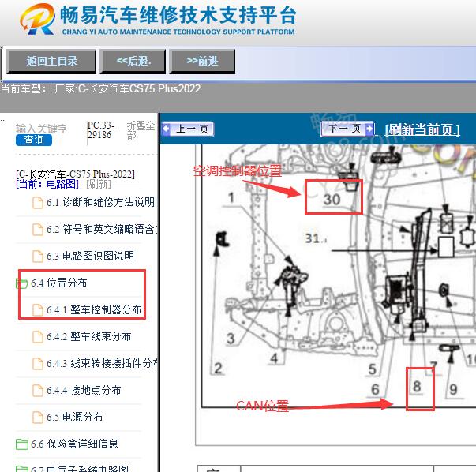Collapse the 6.4 位置分布 folder
This screenshot has height=472, width=476.
[59, 283]
